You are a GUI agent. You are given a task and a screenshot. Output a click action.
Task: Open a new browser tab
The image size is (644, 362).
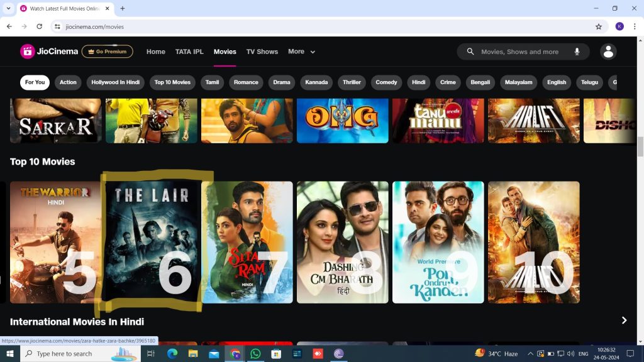(x=123, y=8)
